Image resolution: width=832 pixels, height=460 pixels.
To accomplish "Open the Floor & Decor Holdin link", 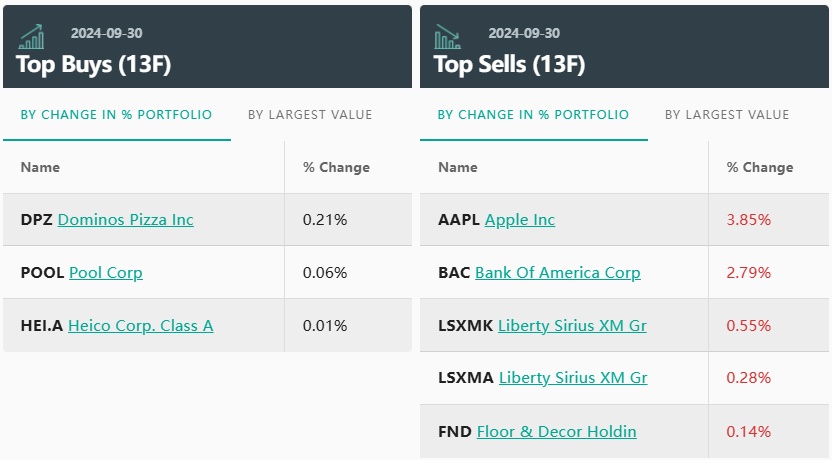I will pyautogui.click(x=557, y=432).
